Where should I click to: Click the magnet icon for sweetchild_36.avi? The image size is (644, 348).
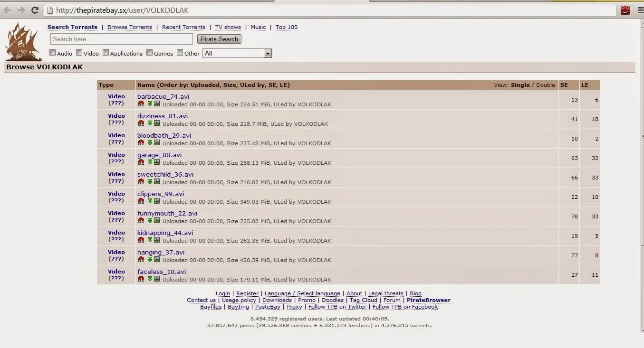pyautogui.click(x=141, y=181)
